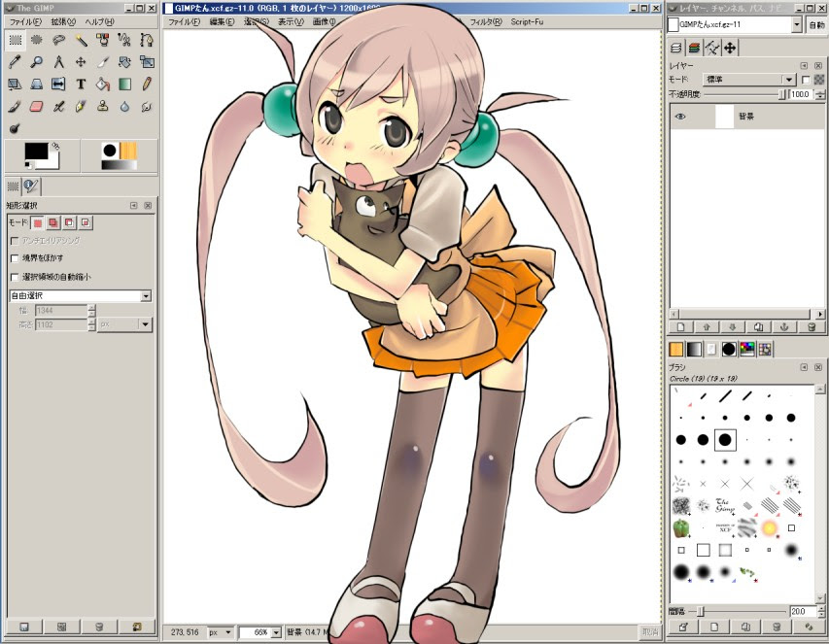Set selection mode to add
Viewport: 829px width, 644px height.
(x=53, y=223)
